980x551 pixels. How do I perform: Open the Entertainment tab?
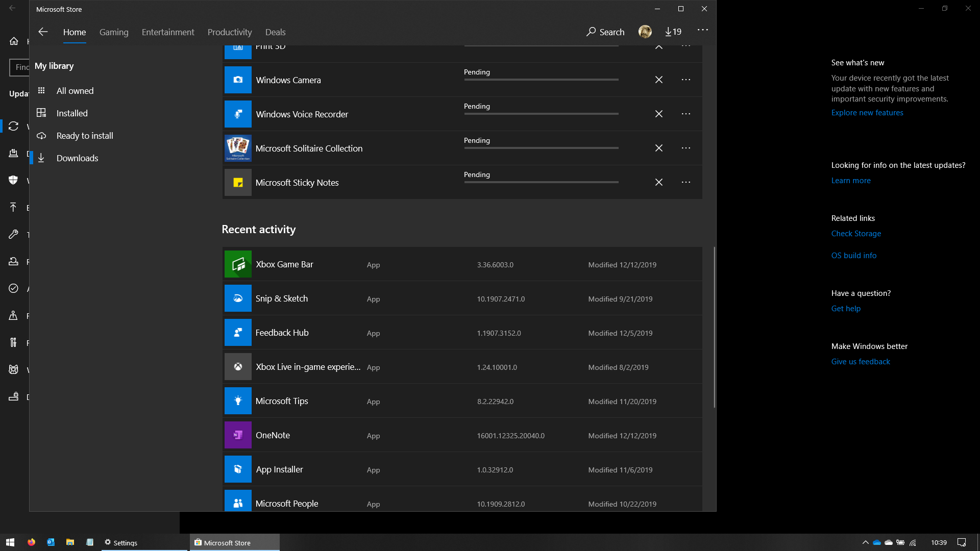(x=168, y=32)
